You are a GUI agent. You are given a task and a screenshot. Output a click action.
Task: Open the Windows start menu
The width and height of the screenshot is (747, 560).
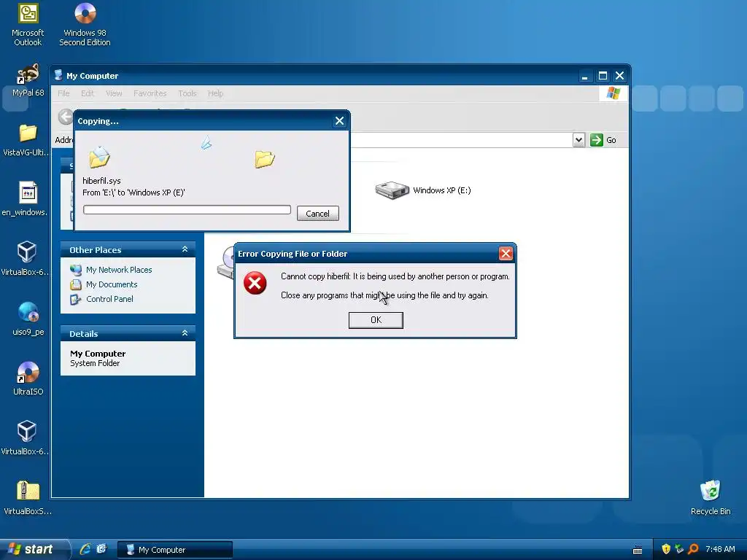point(34,549)
